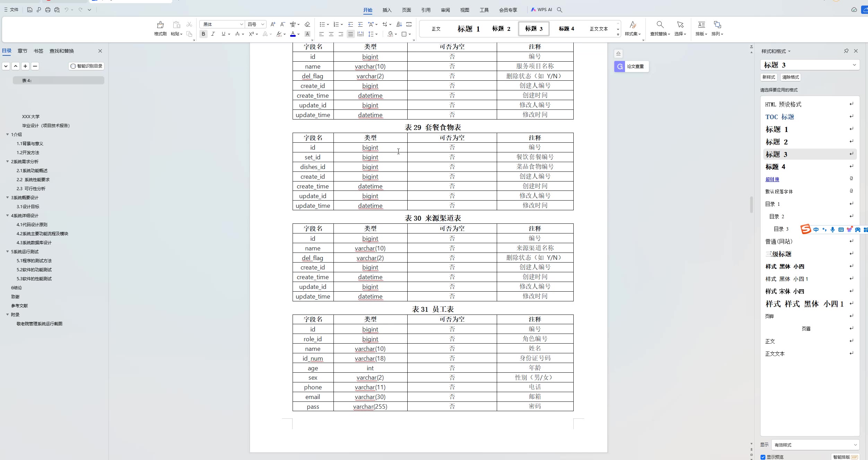Close the navigation outline pane

[100, 51]
